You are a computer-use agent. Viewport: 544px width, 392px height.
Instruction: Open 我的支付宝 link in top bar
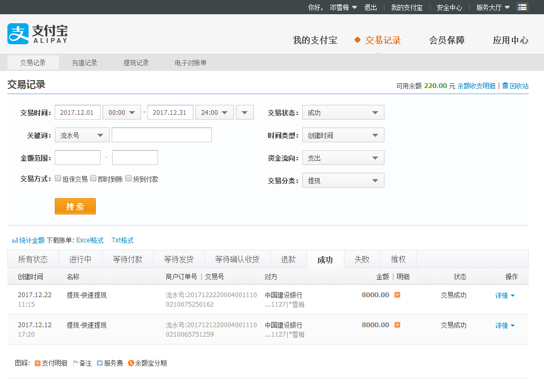pos(407,7)
